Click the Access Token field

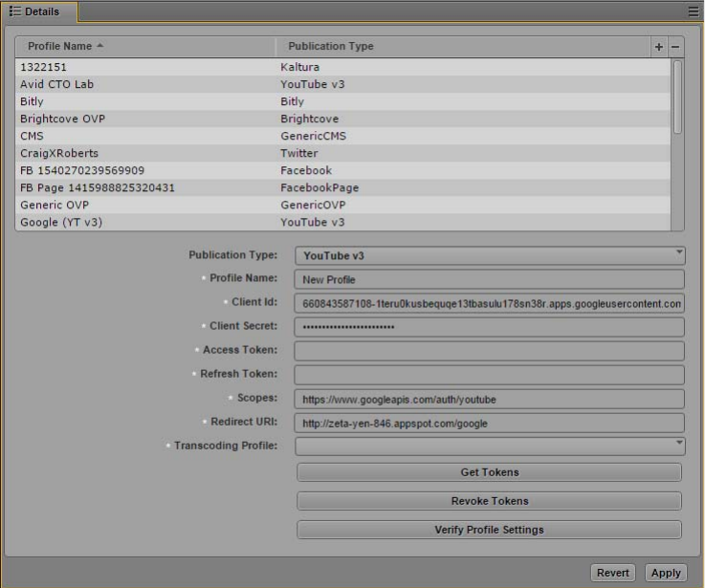(490, 351)
